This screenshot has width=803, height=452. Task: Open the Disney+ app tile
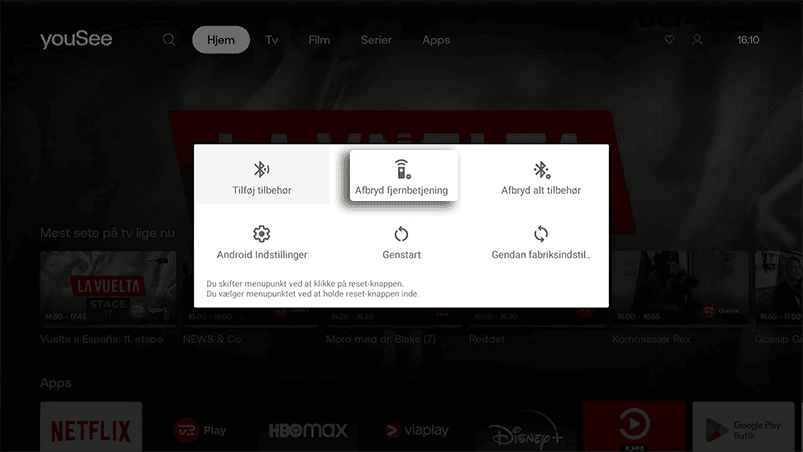point(526,430)
